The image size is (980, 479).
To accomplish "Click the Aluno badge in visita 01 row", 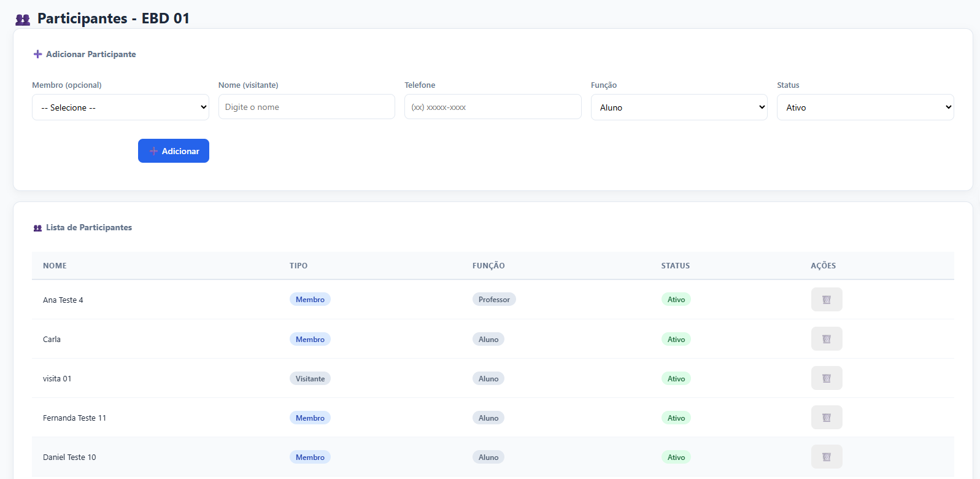I will [x=488, y=379].
